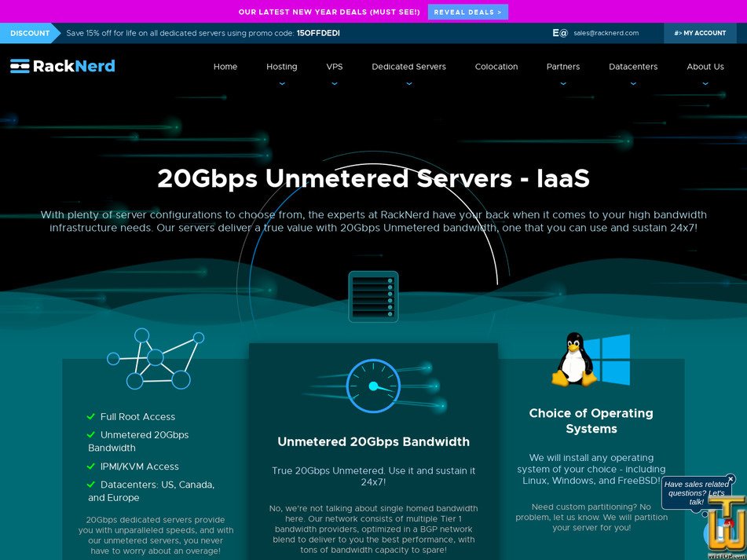
Task: Click the Linux penguin icon
Action: click(575, 359)
